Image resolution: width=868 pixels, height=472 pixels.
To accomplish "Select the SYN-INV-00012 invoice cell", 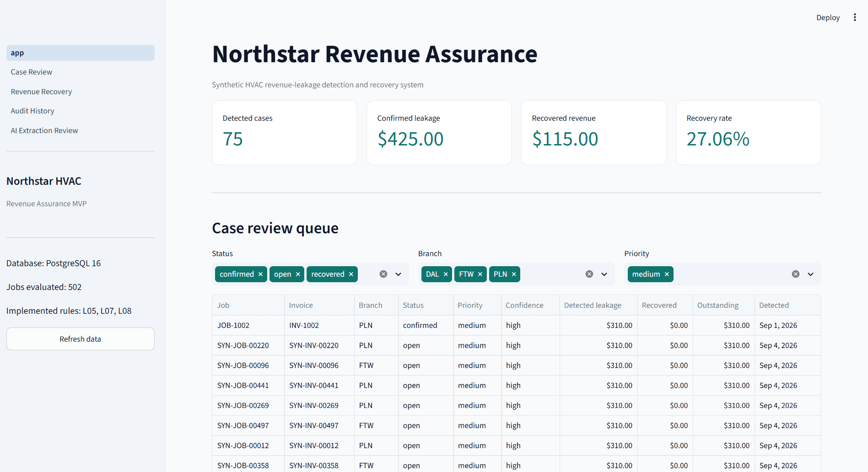I will click(x=319, y=445).
